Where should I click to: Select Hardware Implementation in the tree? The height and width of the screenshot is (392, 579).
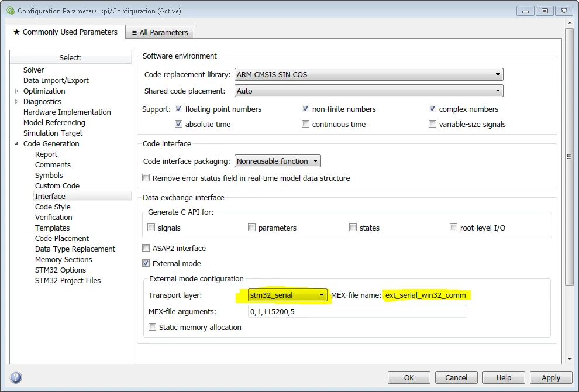tap(67, 112)
